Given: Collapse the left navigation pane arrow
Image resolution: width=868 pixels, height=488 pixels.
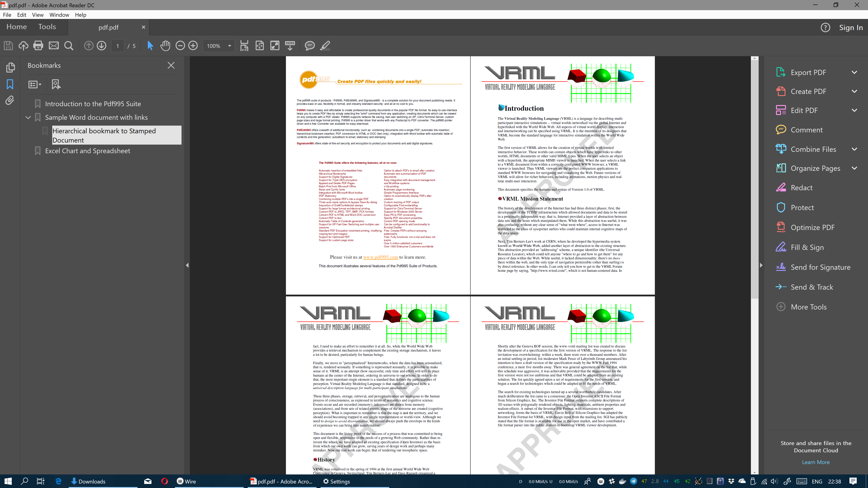Looking at the screenshot, I should coord(187,265).
